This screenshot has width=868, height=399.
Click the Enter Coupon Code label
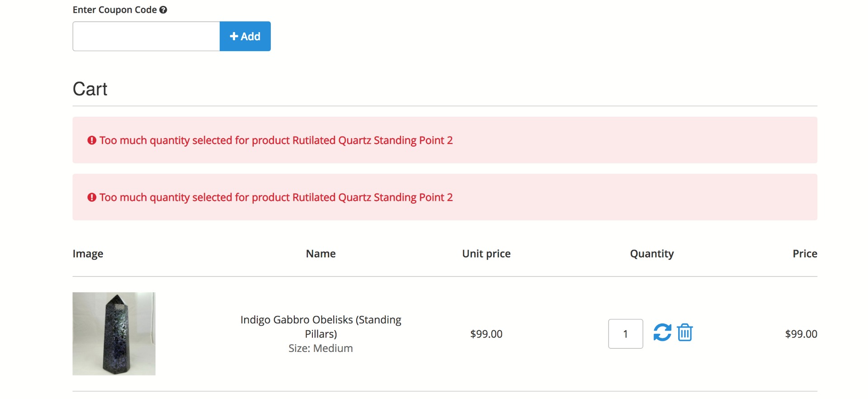(x=114, y=10)
